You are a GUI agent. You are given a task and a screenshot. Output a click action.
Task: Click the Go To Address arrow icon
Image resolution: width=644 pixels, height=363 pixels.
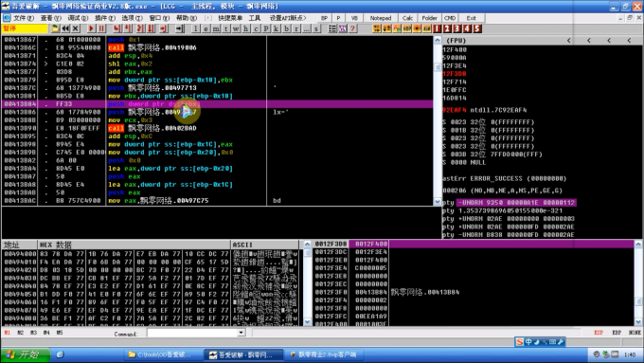[180, 28]
